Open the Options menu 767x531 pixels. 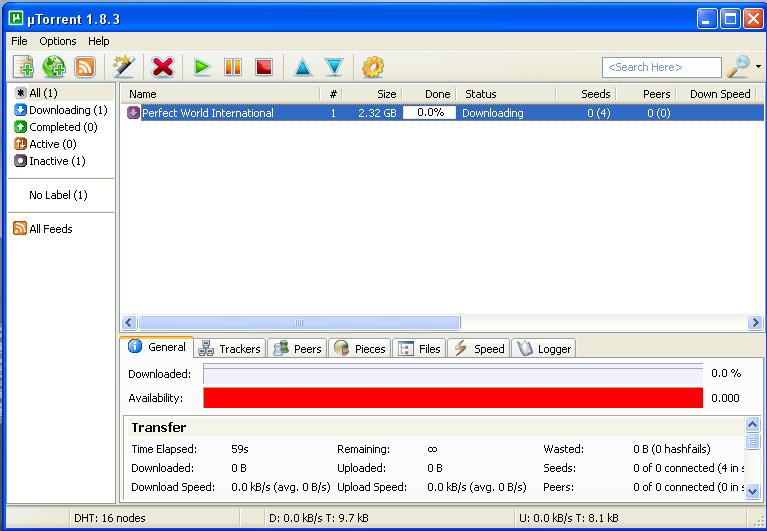[x=58, y=41]
